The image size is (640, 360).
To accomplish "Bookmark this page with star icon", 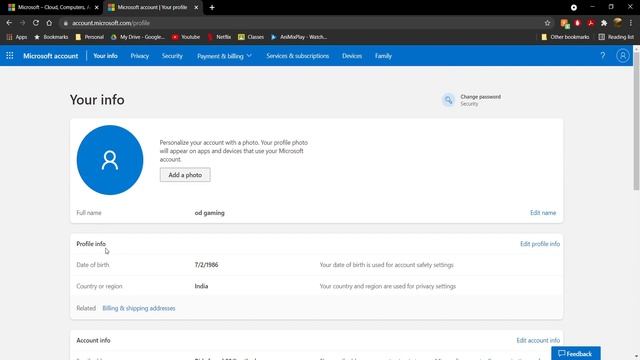I will coord(547,23).
